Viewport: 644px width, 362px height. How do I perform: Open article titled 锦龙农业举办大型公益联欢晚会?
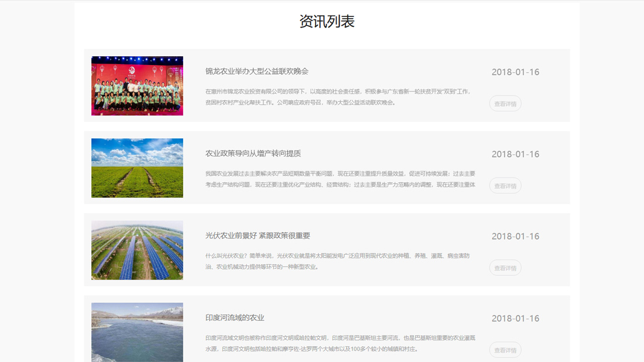coord(256,71)
